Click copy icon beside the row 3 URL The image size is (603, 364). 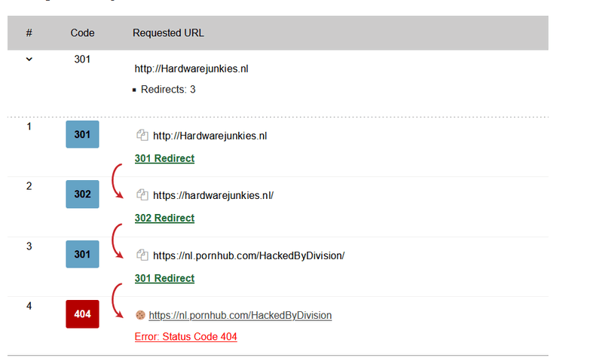click(x=142, y=255)
